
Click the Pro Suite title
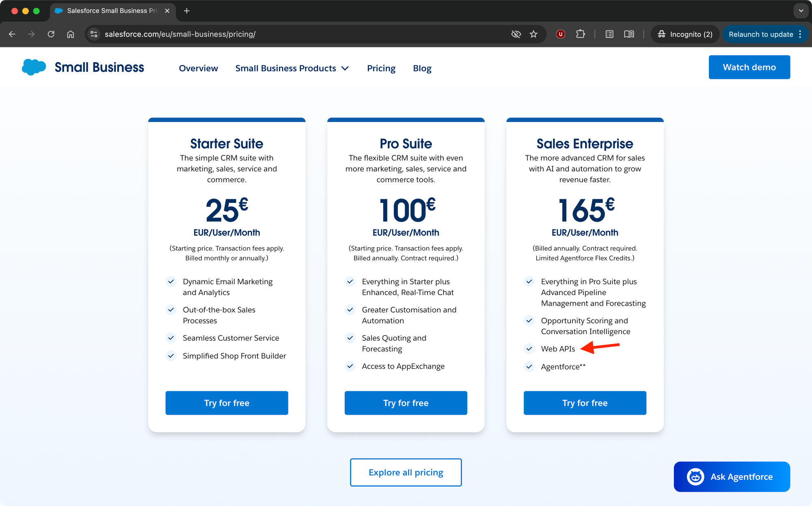click(x=406, y=144)
